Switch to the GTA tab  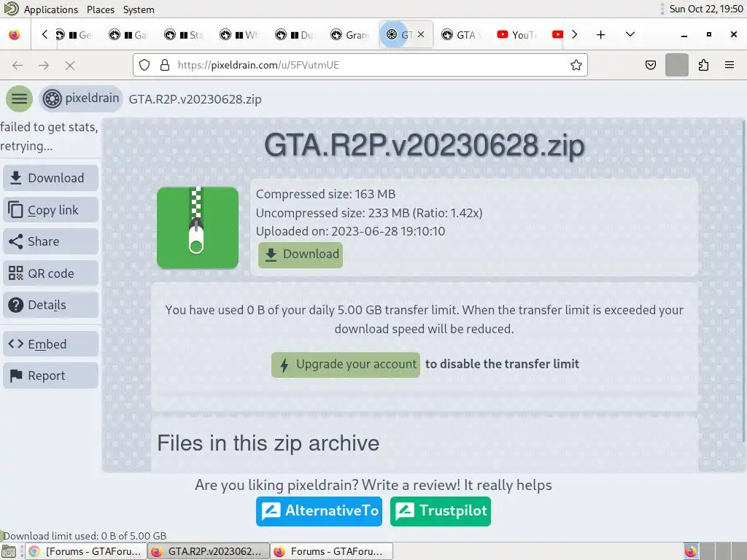(461, 35)
